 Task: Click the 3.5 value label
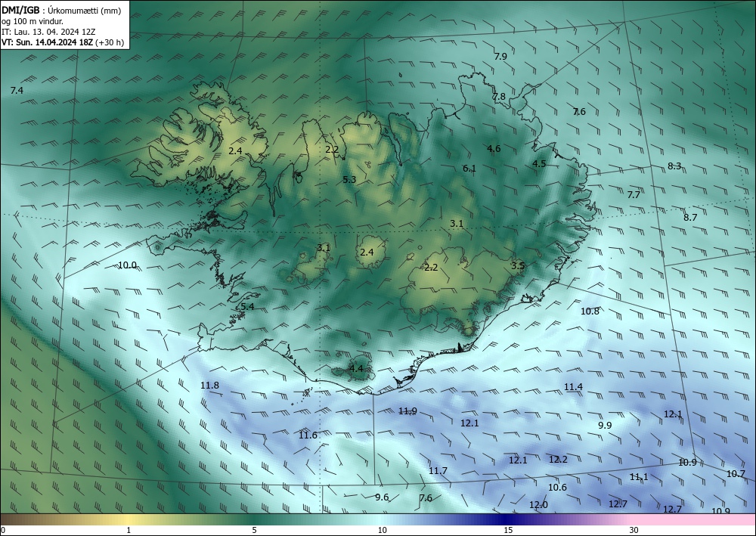[x=518, y=265]
